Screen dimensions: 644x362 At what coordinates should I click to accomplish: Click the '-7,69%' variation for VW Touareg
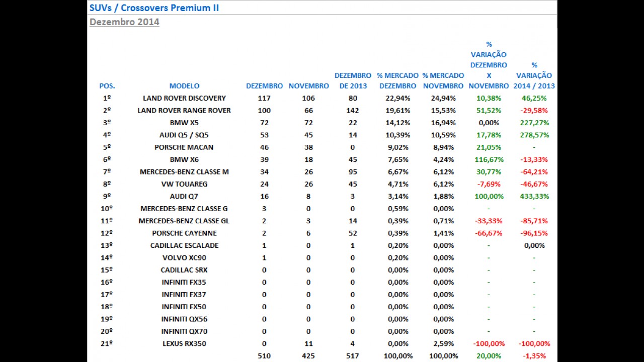(489, 184)
